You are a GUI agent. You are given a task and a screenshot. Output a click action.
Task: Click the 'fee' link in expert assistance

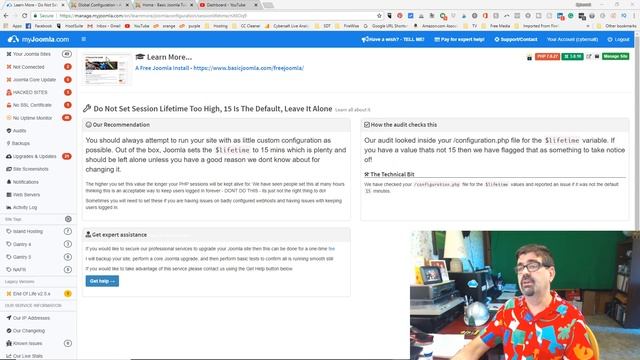click(331, 249)
